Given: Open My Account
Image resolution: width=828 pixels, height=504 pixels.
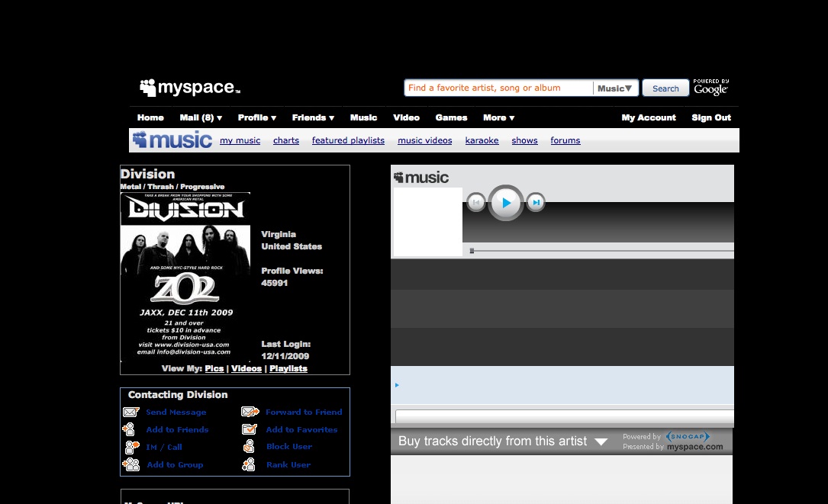Looking at the screenshot, I should [x=649, y=117].
